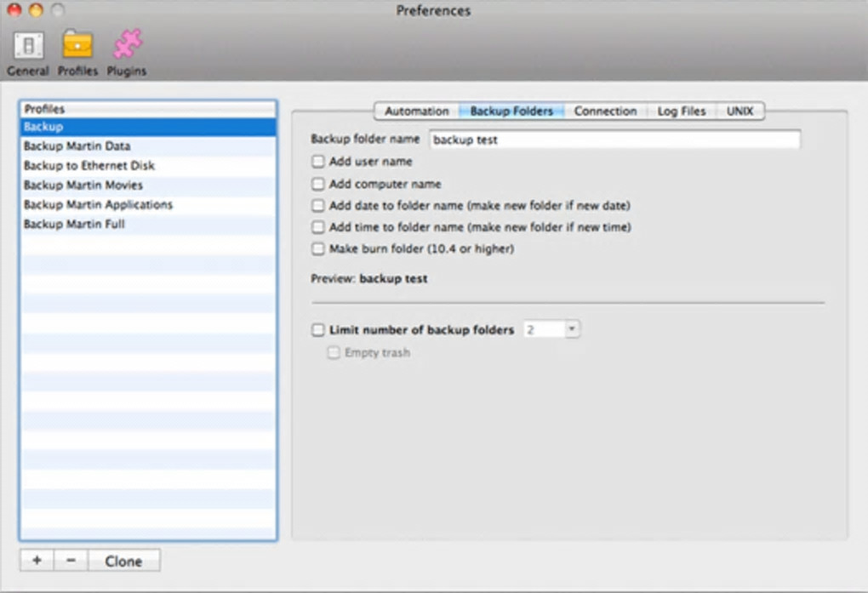Tick Add date to folder name

click(x=317, y=205)
